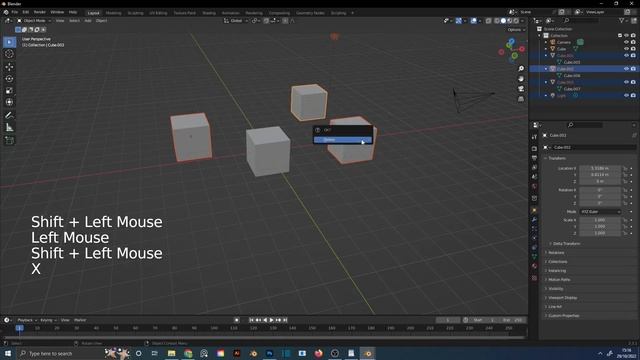
Task: Expand the Viewport Display panel
Action: pos(562,298)
